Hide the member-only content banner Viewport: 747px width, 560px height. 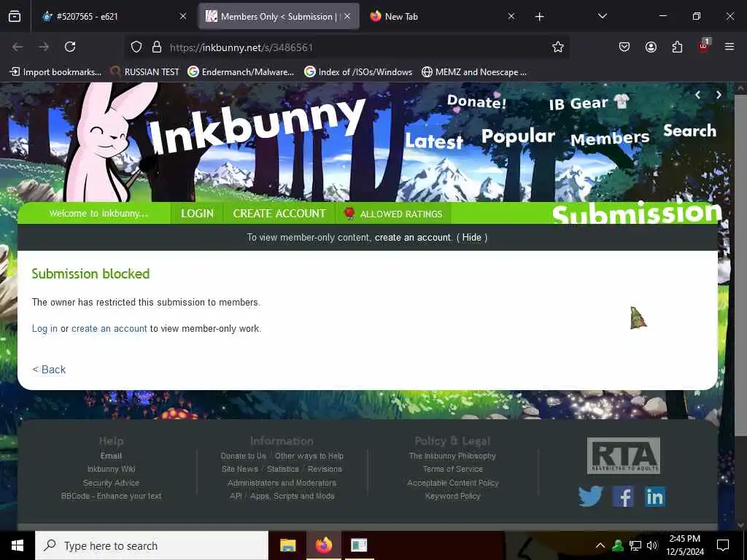point(472,238)
